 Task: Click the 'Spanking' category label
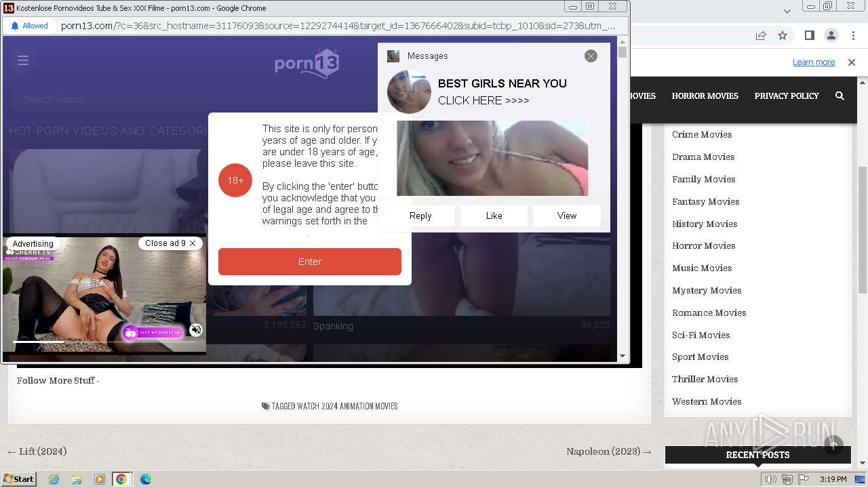[333, 326]
